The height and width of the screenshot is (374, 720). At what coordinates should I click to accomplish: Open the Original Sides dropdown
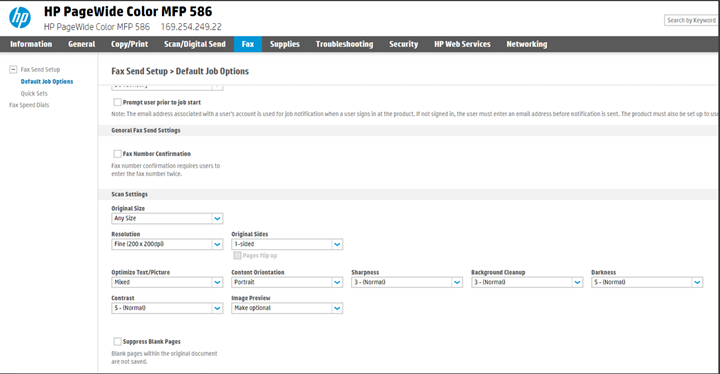pyautogui.click(x=287, y=244)
